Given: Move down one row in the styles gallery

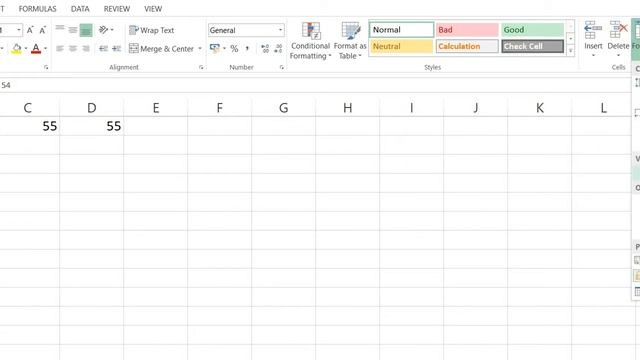Looking at the screenshot, I should (x=571, y=39).
